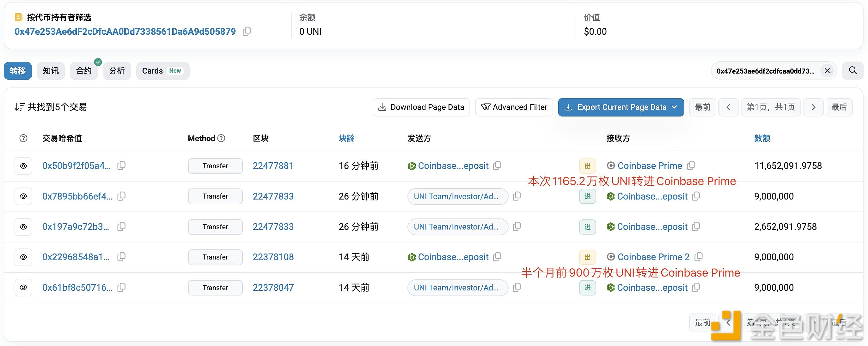Click the Advanced Filter funnel icon
The width and height of the screenshot is (868, 346).
coord(485,107)
